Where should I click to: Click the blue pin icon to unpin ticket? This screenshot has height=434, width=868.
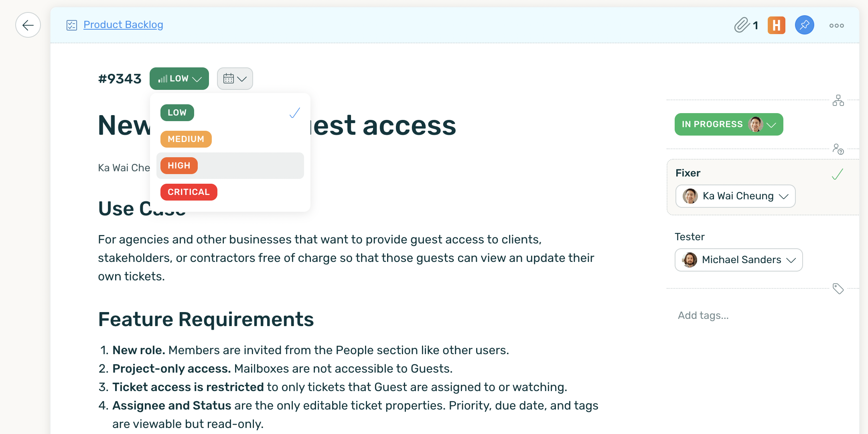coord(804,25)
